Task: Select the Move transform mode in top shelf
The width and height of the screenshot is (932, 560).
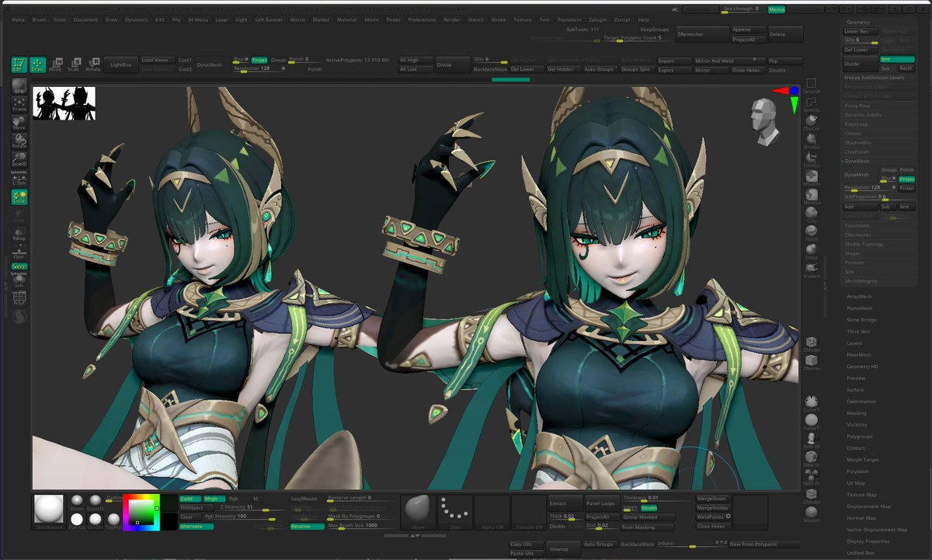Action: [56, 64]
